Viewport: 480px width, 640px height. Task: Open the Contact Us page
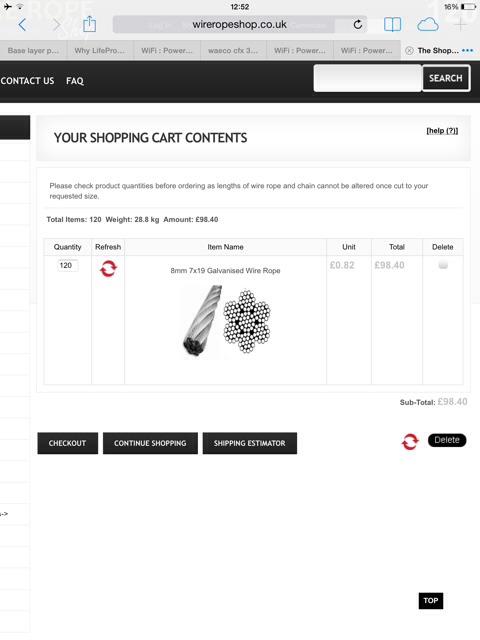pyautogui.click(x=27, y=81)
